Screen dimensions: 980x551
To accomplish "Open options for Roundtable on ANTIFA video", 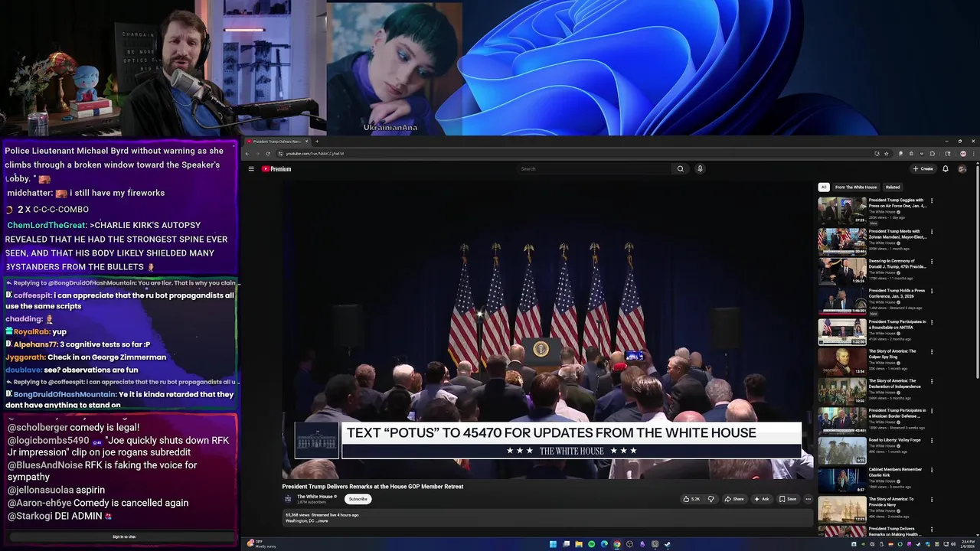I will [x=932, y=322].
